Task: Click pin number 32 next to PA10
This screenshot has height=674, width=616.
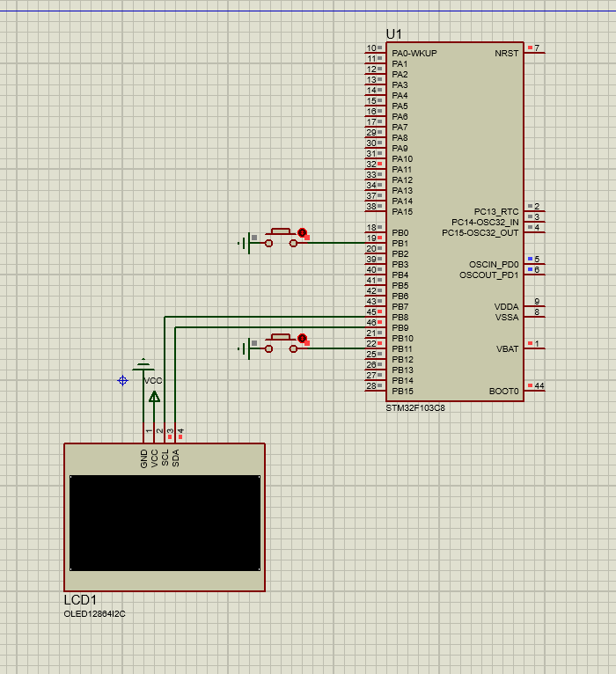Action: pyautogui.click(x=371, y=164)
